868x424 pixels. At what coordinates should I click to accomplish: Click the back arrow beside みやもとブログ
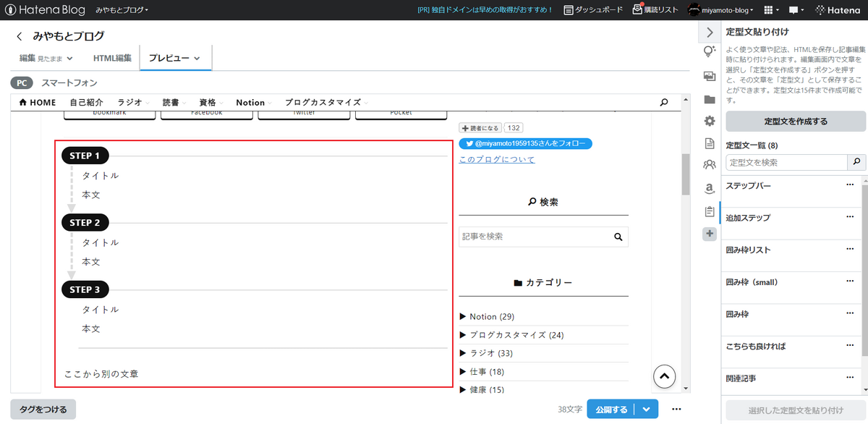[x=20, y=36]
